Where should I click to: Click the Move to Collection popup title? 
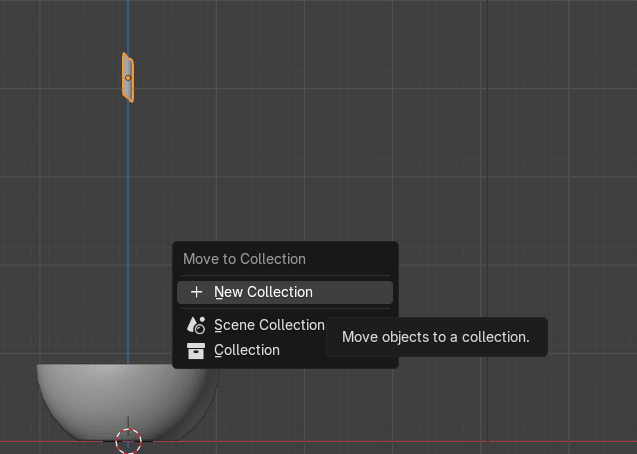click(x=244, y=259)
